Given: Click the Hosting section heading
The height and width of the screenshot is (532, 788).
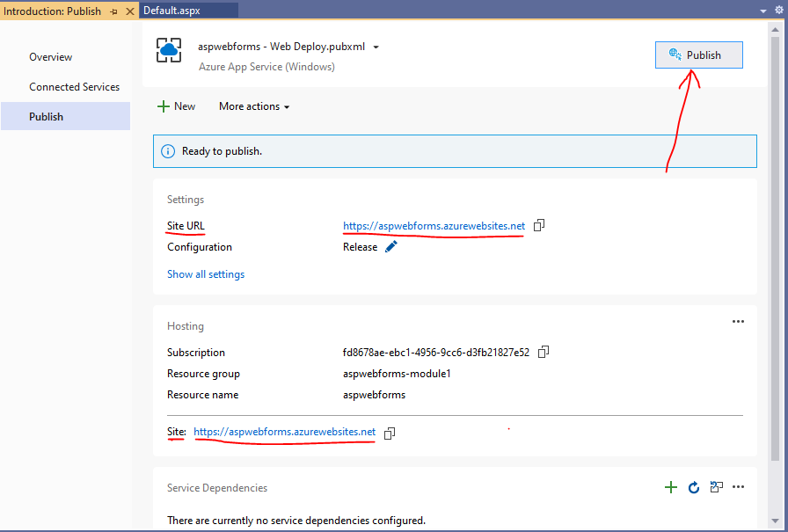Looking at the screenshot, I should pyautogui.click(x=186, y=326).
